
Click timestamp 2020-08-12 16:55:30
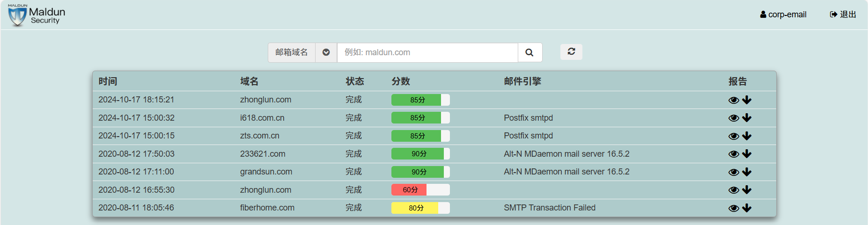136,190
